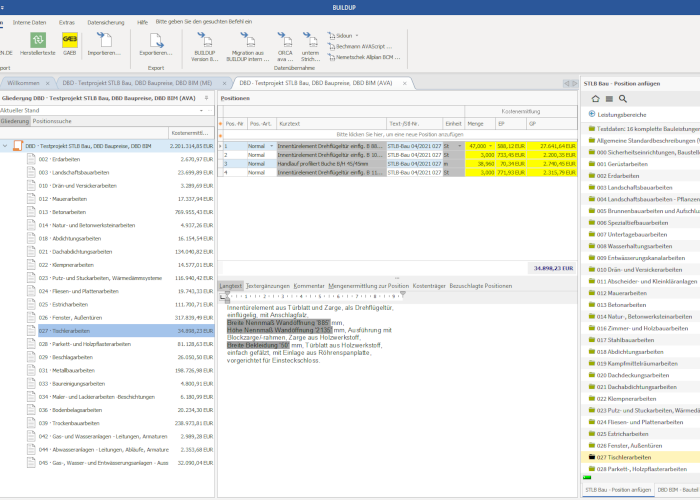Open Pos.-Art dropdown in position 1
Image resolution: width=700 pixels, height=500 pixels.
[x=271, y=146]
